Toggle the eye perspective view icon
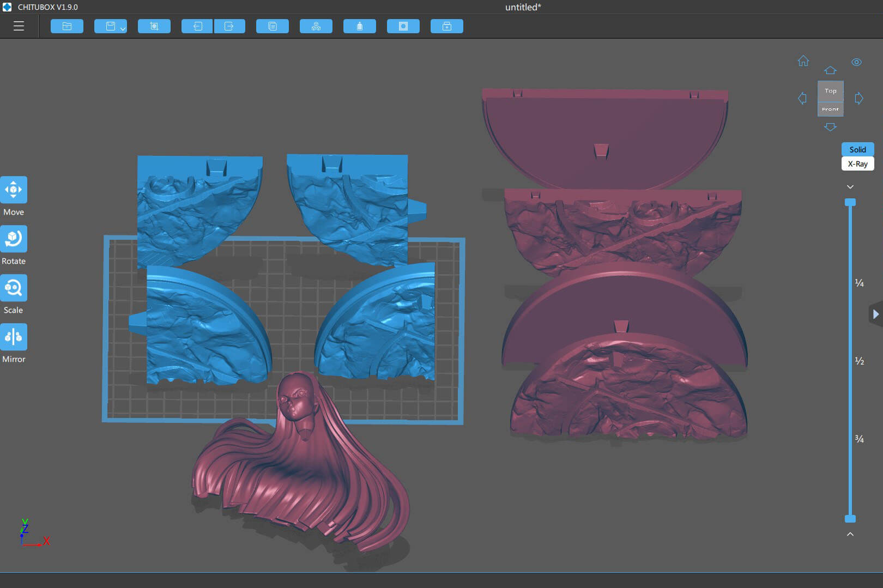883x588 pixels. [857, 62]
